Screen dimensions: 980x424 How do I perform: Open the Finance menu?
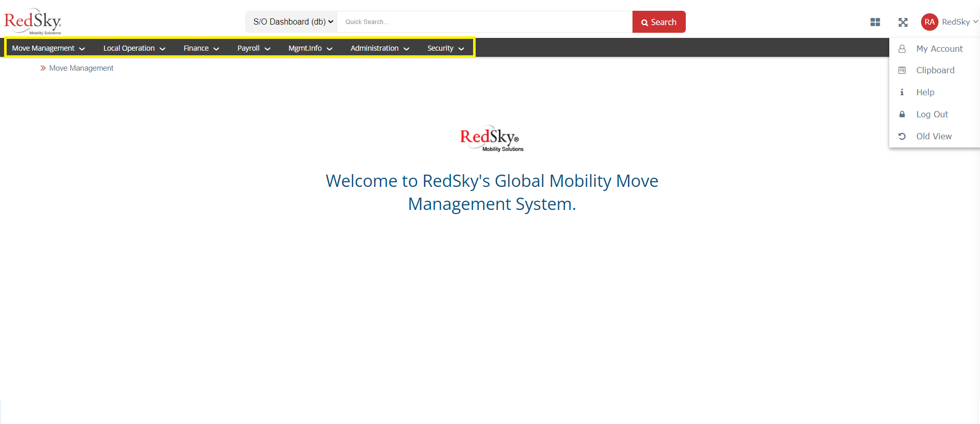(x=201, y=48)
